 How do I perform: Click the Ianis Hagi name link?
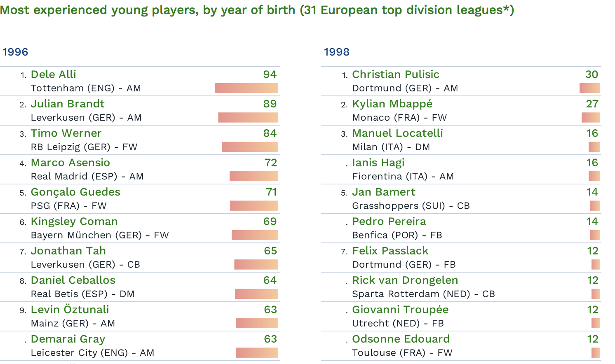(378, 163)
